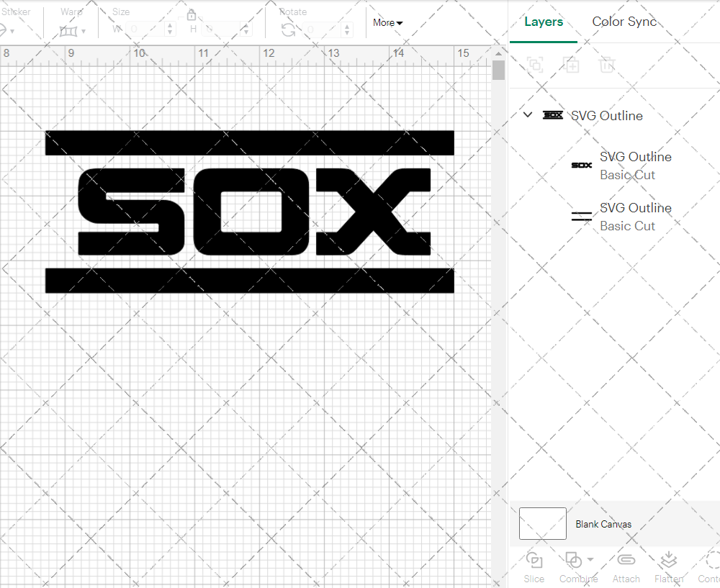720x588 pixels.
Task: Click the Warp tool icon
Action: 68,31
